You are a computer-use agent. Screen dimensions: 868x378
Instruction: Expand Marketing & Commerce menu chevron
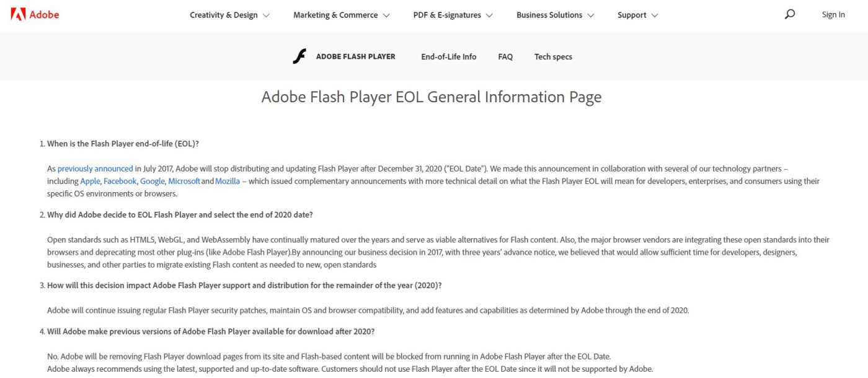point(386,15)
